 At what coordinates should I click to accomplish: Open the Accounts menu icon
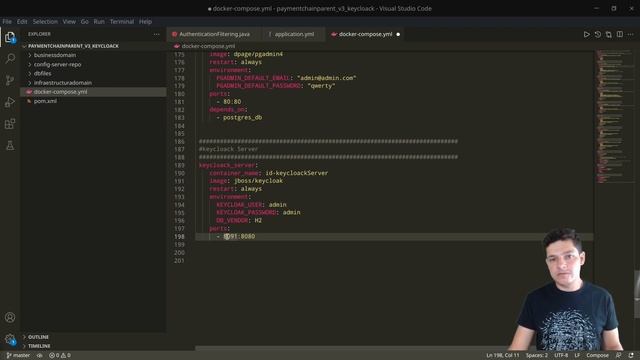pyautogui.click(x=10, y=317)
